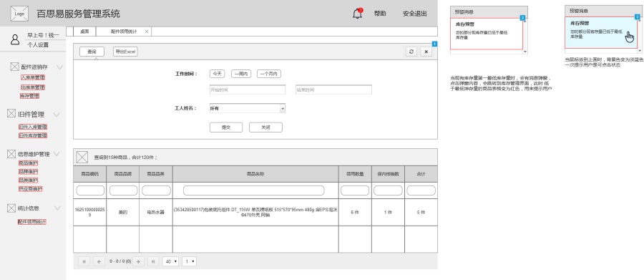The image size is (644, 280).
Task: Open 配件领用统计 in sidebar
Action: [31, 221]
